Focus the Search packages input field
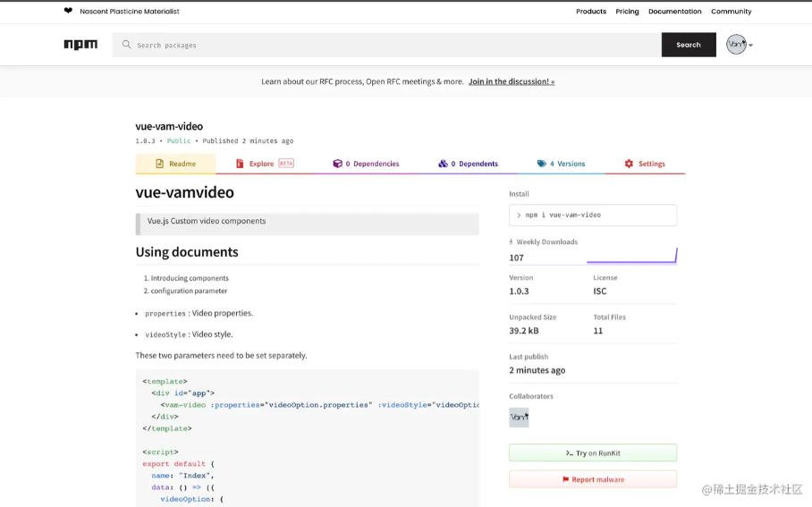 coord(393,45)
